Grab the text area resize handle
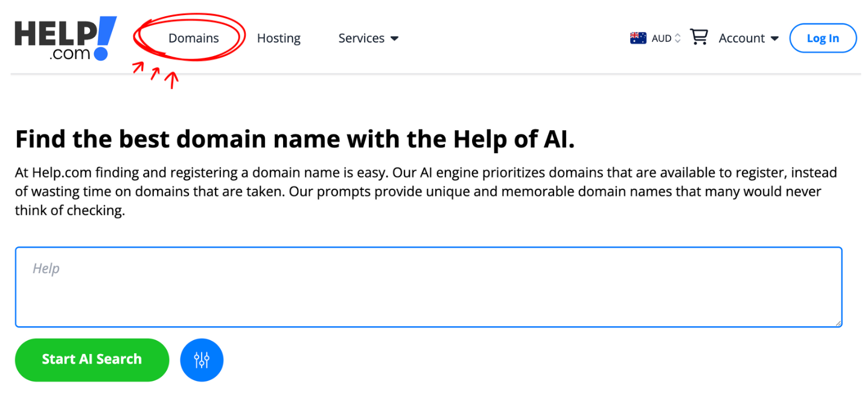The image size is (868, 416). [x=838, y=323]
